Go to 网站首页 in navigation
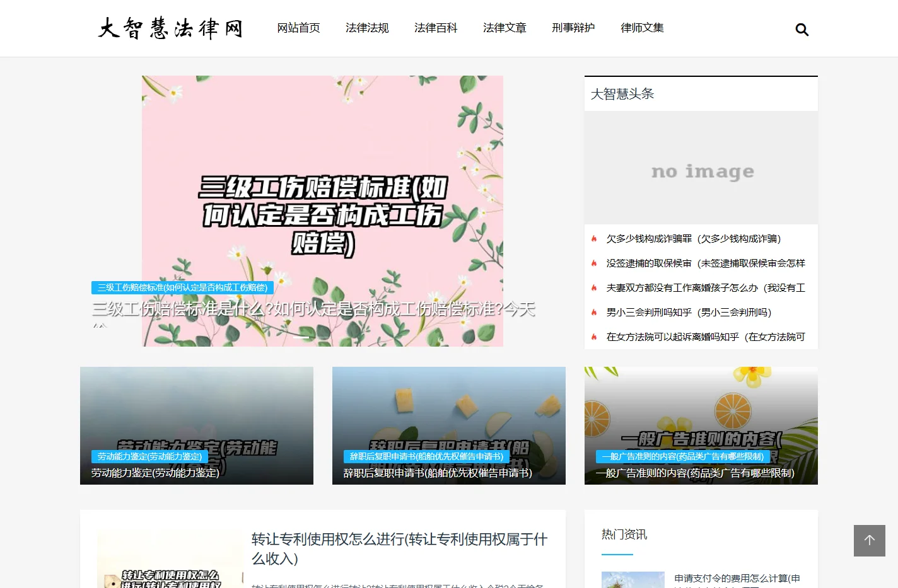The image size is (898, 588). 299,28
